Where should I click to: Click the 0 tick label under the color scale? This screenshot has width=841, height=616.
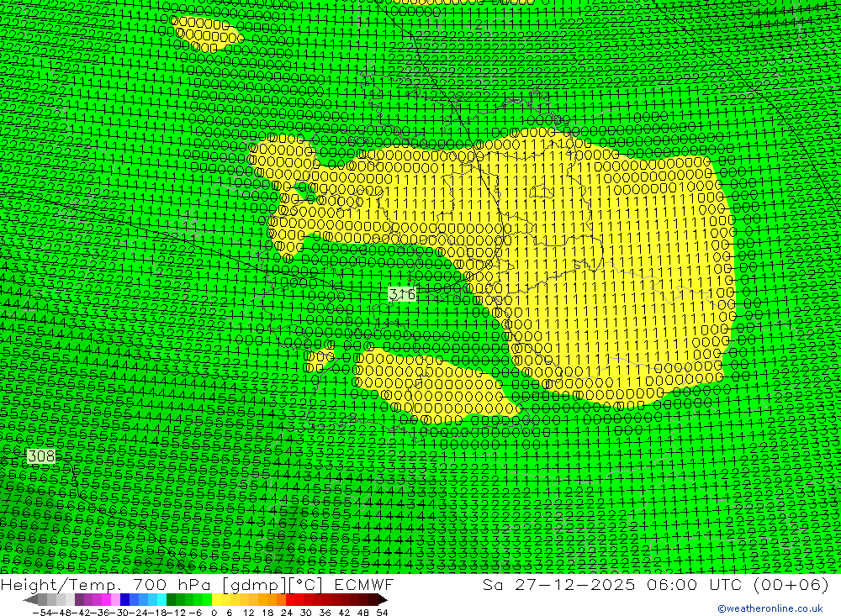[x=212, y=612]
